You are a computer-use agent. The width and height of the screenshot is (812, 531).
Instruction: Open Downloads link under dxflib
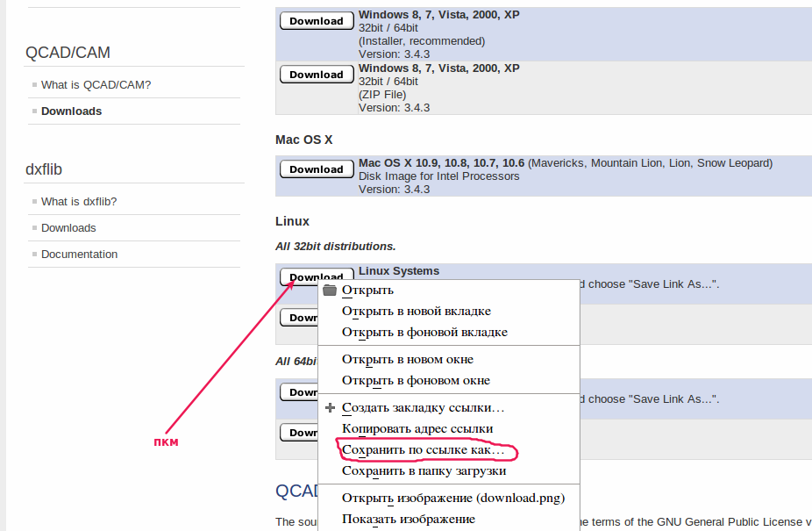[68, 227]
